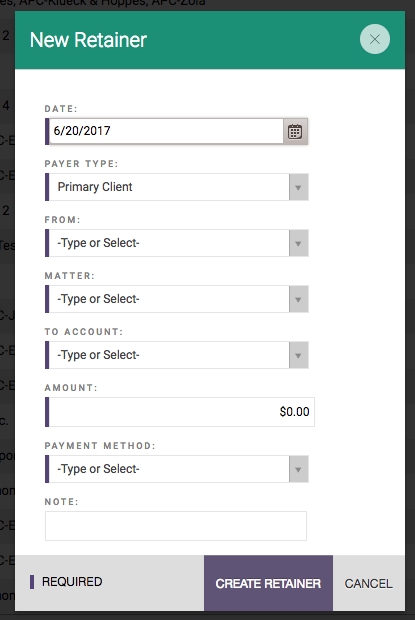Focus the Date field showing 6/20/2017
This screenshot has height=620, width=415.
166,131
